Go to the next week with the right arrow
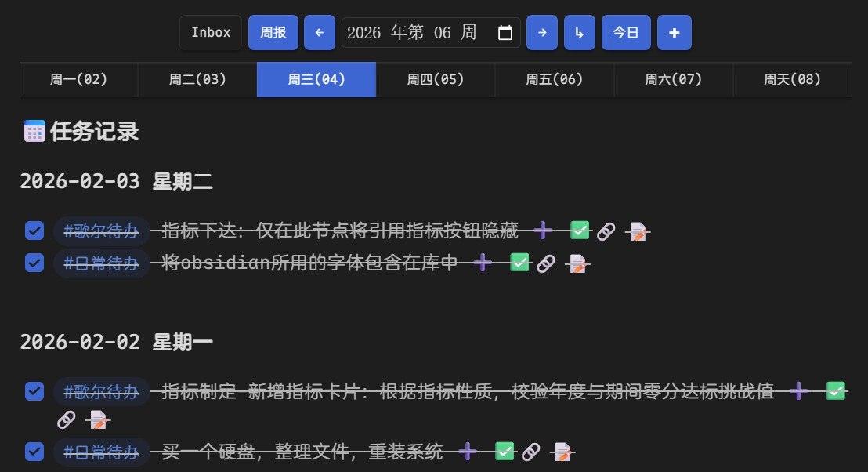 (x=542, y=33)
